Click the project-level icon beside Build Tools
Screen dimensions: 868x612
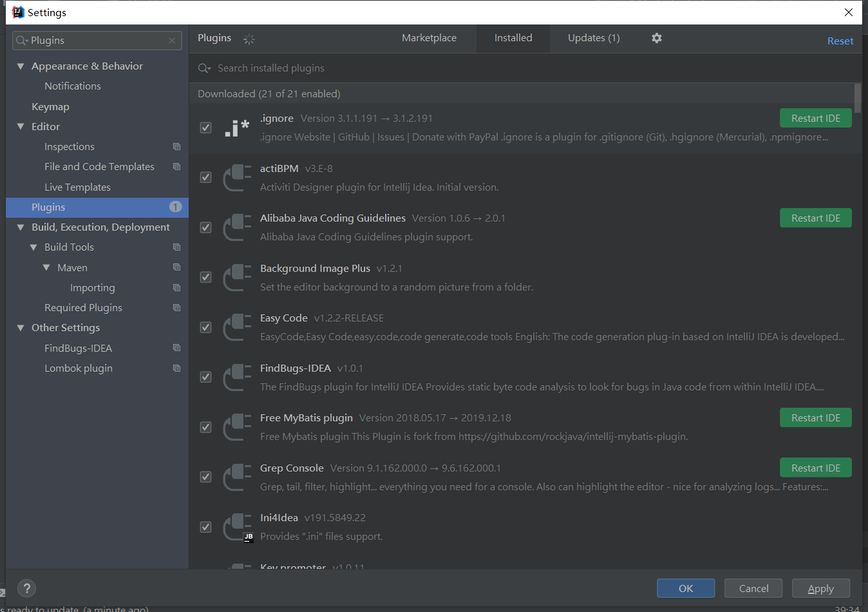click(177, 247)
